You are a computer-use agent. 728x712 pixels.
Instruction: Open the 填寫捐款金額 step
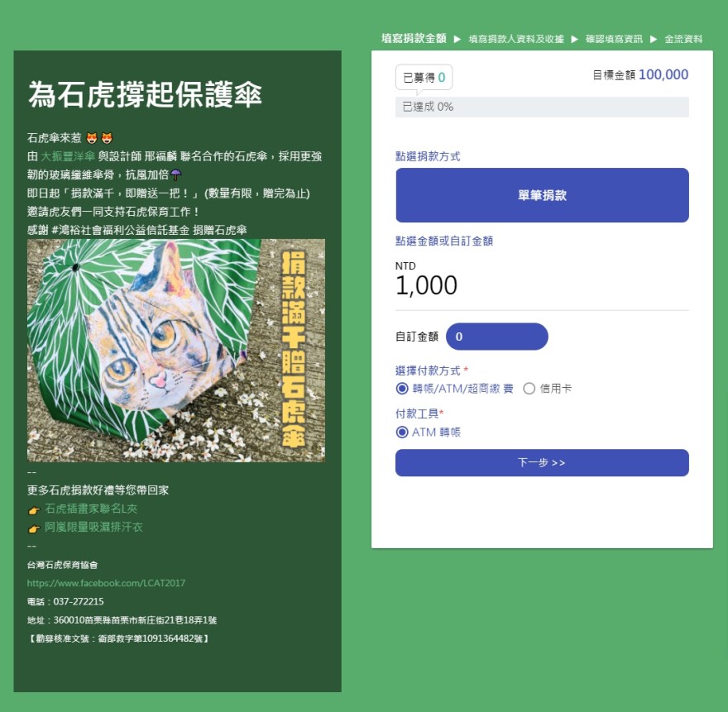(414, 39)
